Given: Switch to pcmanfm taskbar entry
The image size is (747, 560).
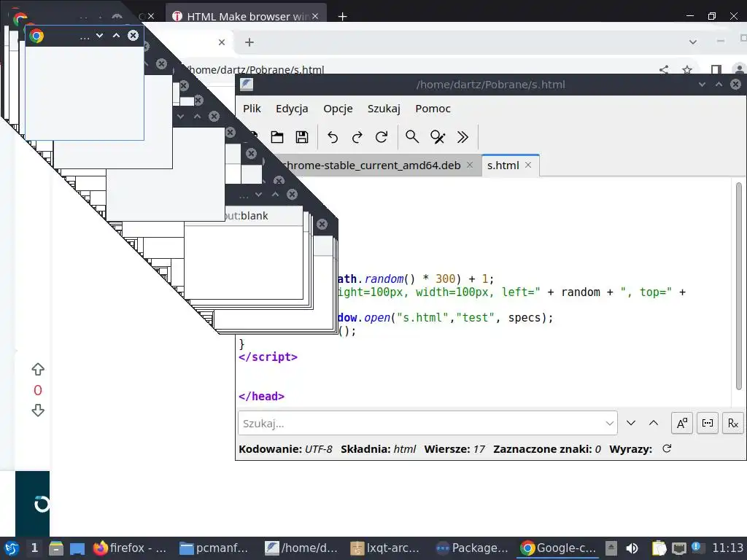Looking at the screenshot, I should pyautogui.click(x=214, y=548).
